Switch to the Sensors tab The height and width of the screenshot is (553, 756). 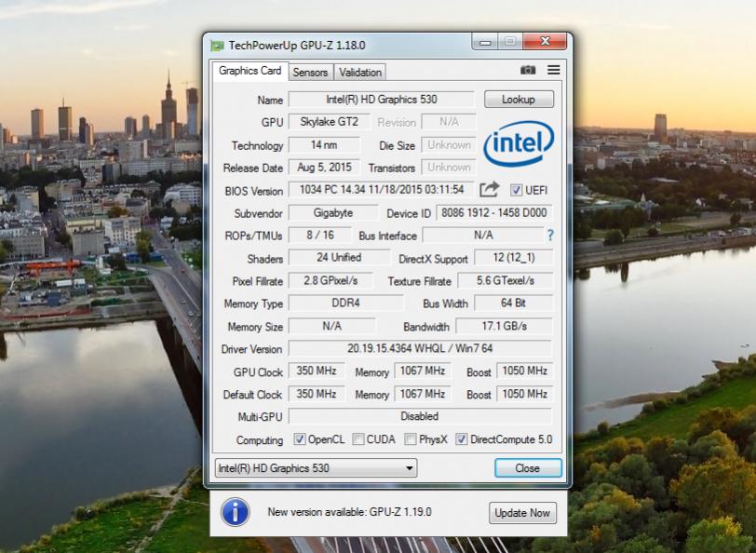click(x=310, y=72)
